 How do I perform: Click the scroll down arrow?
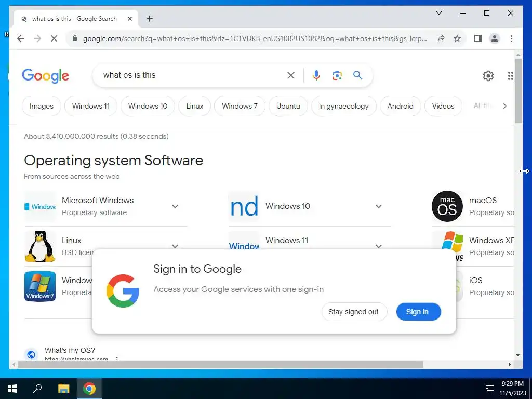[x=518, y=355]
